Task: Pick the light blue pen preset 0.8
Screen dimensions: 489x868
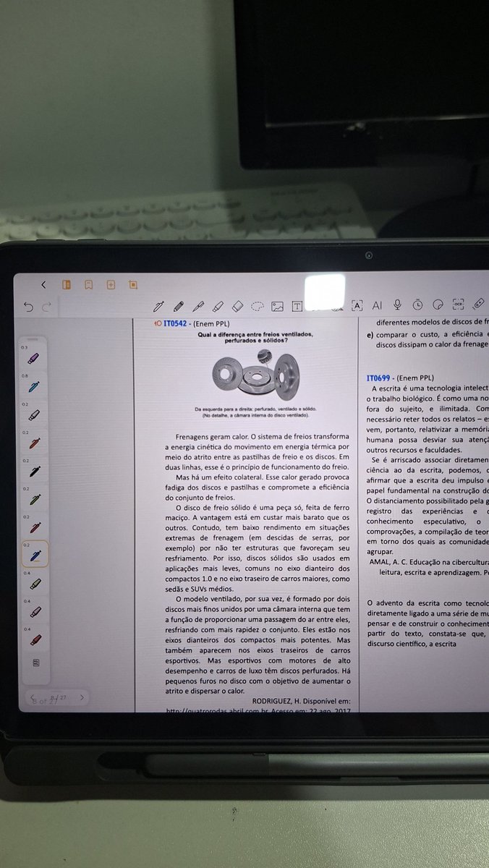Action: point(33,387)
